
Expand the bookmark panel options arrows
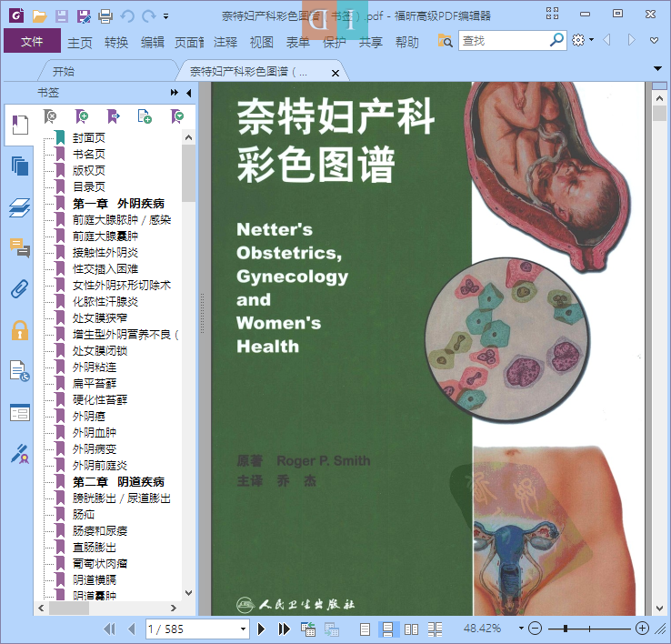(x=175, y=93)
